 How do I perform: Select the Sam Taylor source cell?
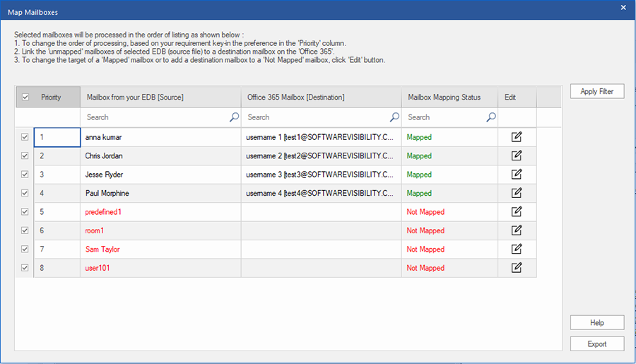pos(160,249)
